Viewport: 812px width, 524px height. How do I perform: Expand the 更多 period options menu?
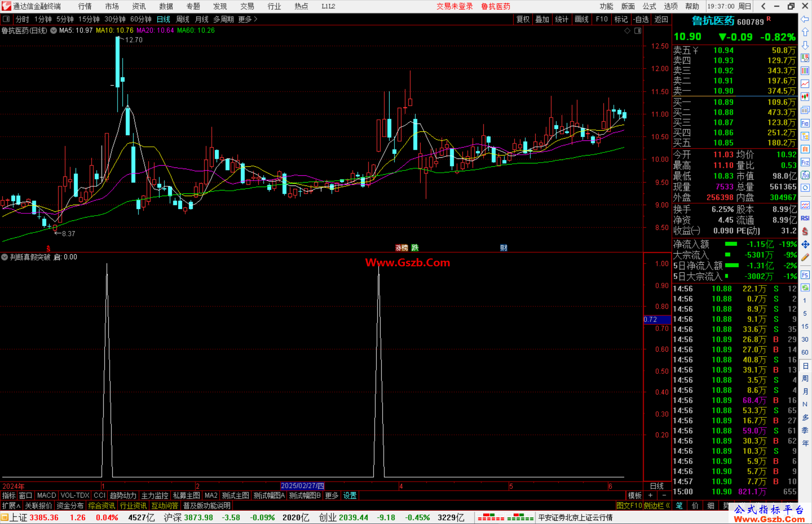click(x=248, y=19)
